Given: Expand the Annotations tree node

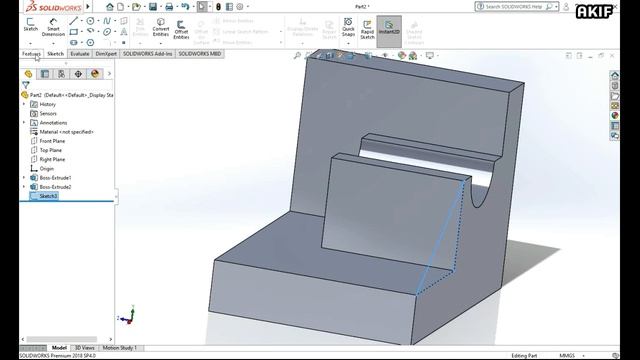Looking at the screenshot, I should tap(24, 122).
